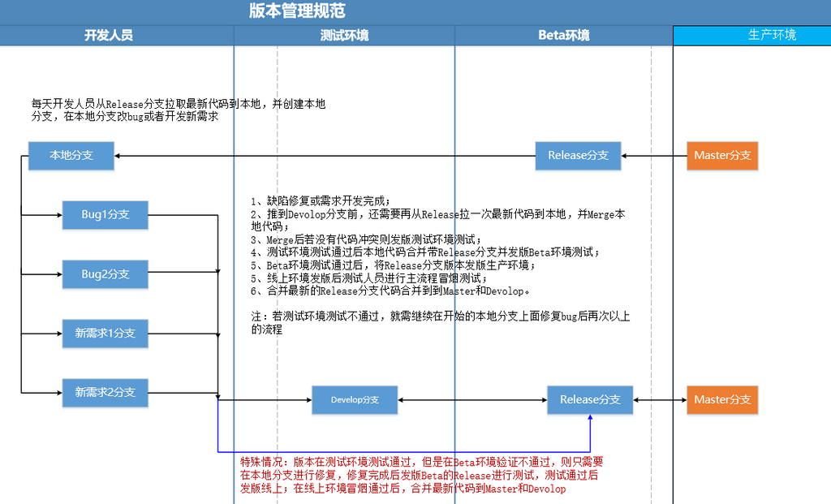The width and height of the screenshot is (831, 504).
Task: Click the 版本管理规范 title
Action: click(297, 11)
